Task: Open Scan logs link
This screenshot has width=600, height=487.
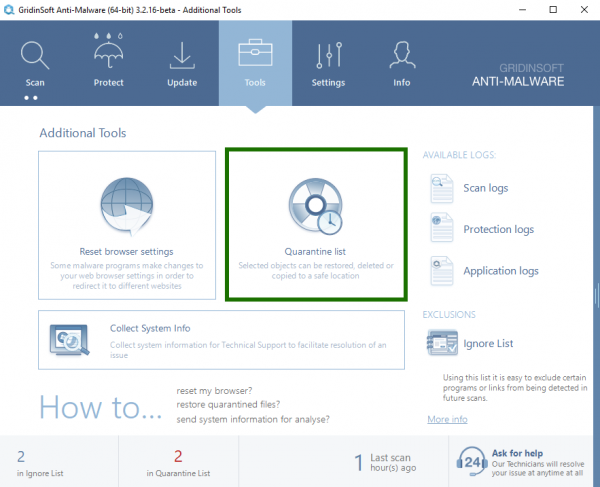Action: (486, 188)
